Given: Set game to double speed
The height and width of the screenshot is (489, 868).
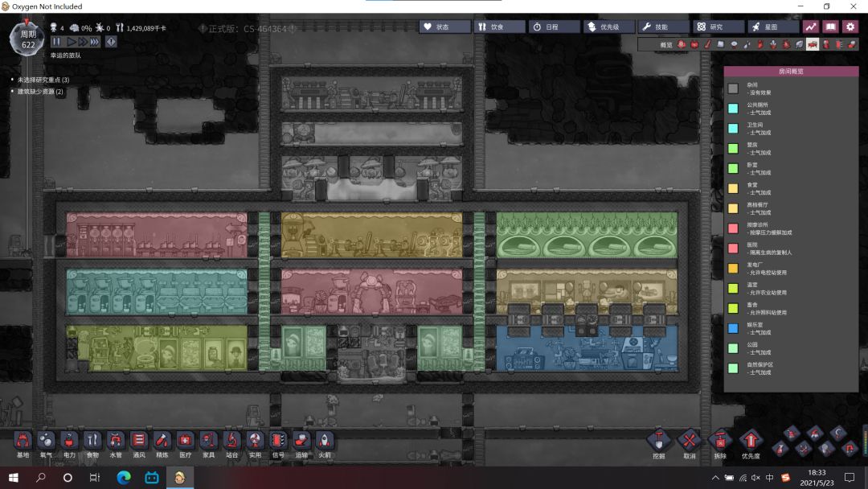Looking at the screenshot, I should point(83,42).
